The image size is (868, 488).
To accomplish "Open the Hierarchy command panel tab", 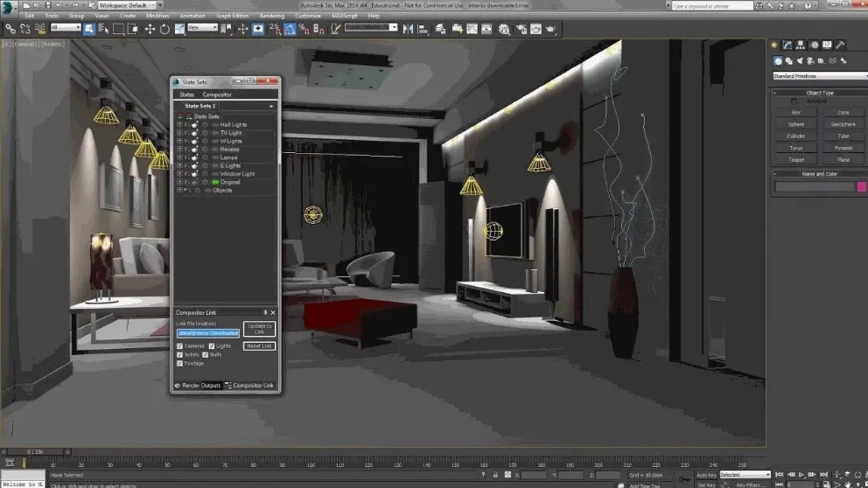I will click(x=801, y=45).
